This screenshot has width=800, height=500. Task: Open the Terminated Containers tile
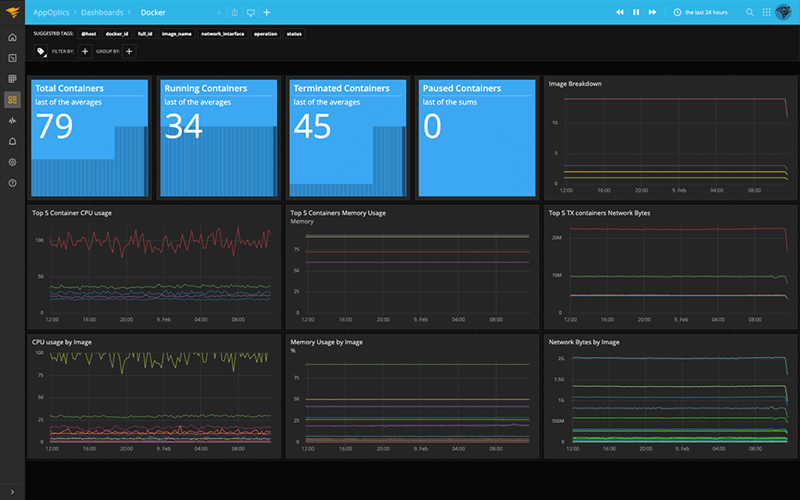(x=348, y=138)
